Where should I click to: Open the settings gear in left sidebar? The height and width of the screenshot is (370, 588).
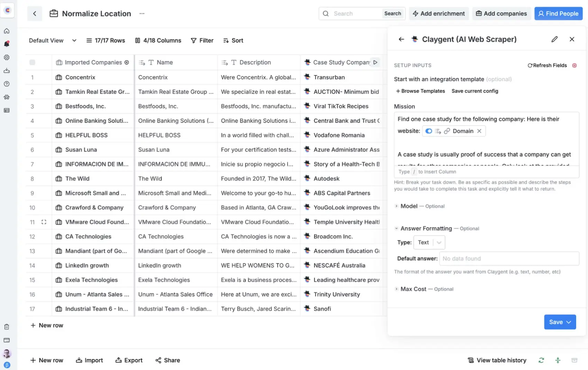7,57
